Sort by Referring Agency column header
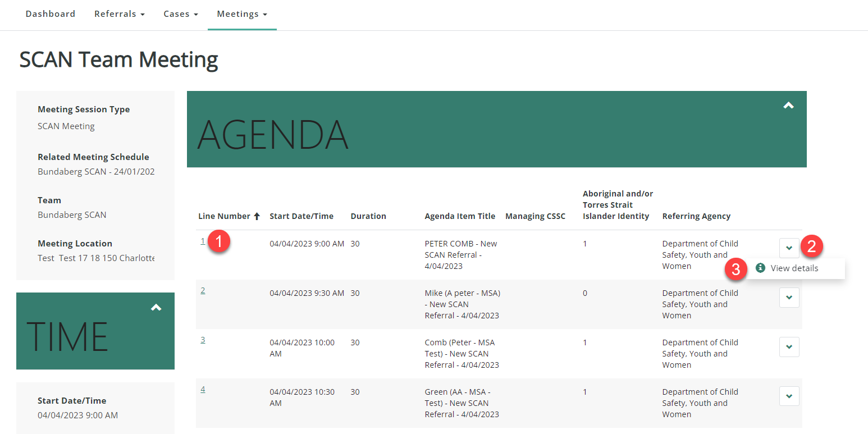Image resolution: width=868 pixels, height=434 pixels. [696, 216]
